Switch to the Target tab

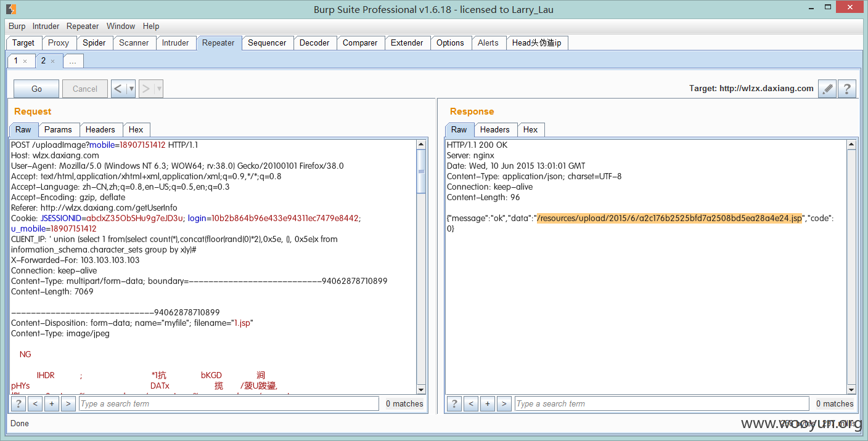point(23,42)
